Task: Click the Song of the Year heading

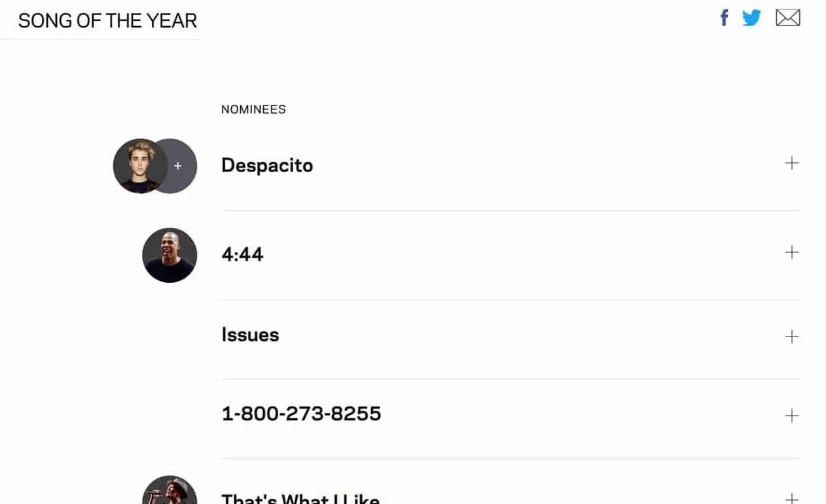Action: click(107, 21)
